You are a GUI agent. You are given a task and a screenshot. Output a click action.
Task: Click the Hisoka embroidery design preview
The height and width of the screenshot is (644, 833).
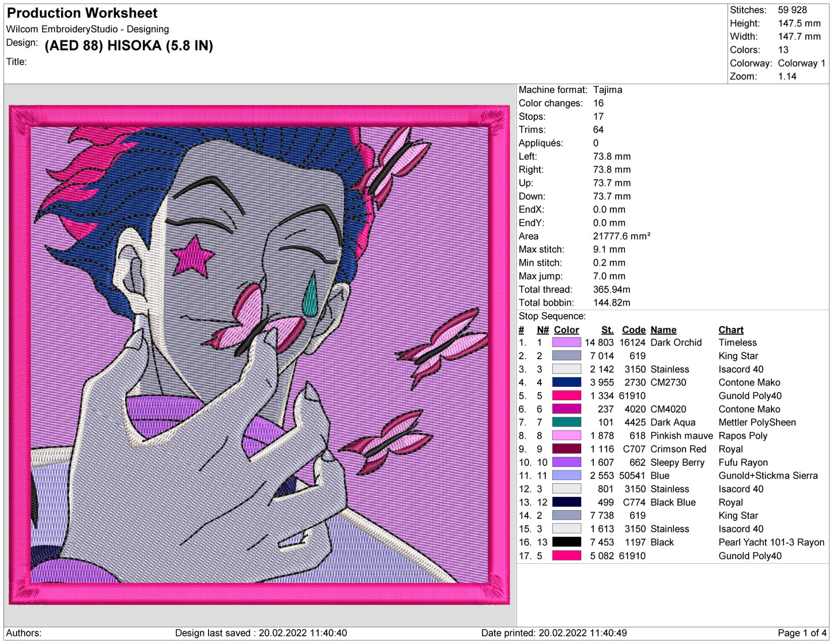[259, 355]
